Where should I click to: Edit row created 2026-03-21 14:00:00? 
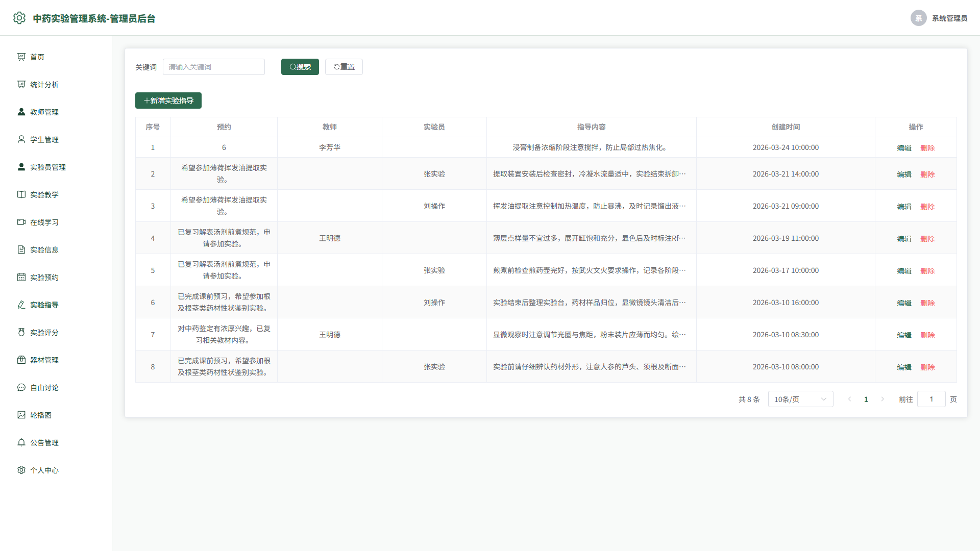(x=904, y=174)
